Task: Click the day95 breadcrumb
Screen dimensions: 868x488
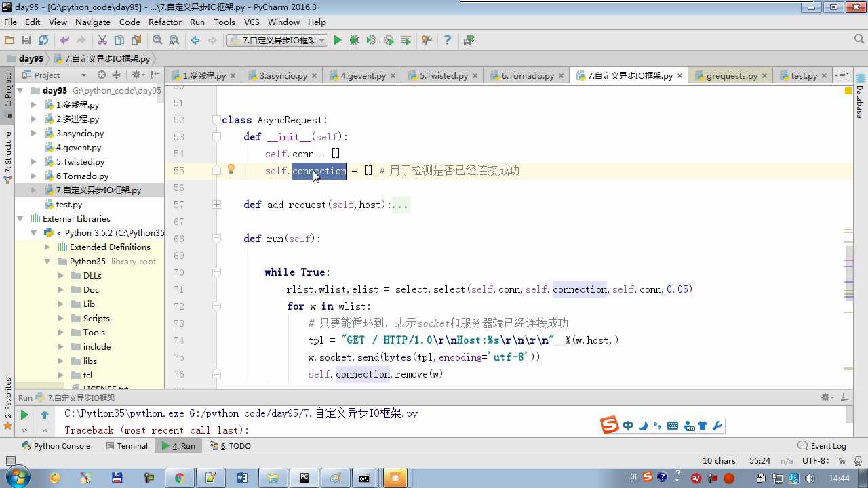Action: click(x=26, y=58)
